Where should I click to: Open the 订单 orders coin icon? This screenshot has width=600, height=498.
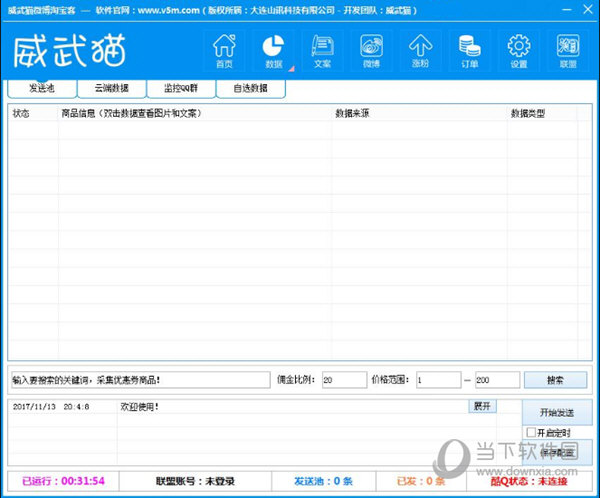pos(470,51)
